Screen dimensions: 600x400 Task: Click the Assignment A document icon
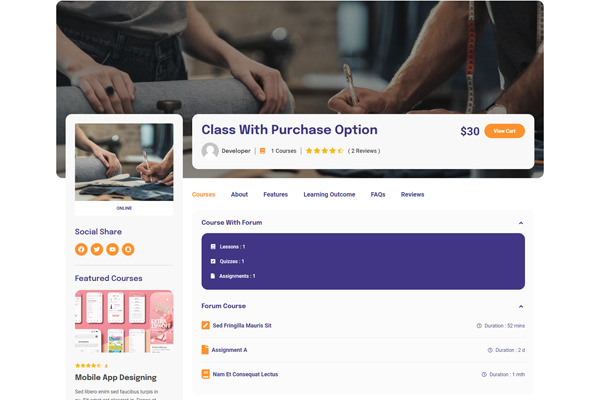(205, 350)
